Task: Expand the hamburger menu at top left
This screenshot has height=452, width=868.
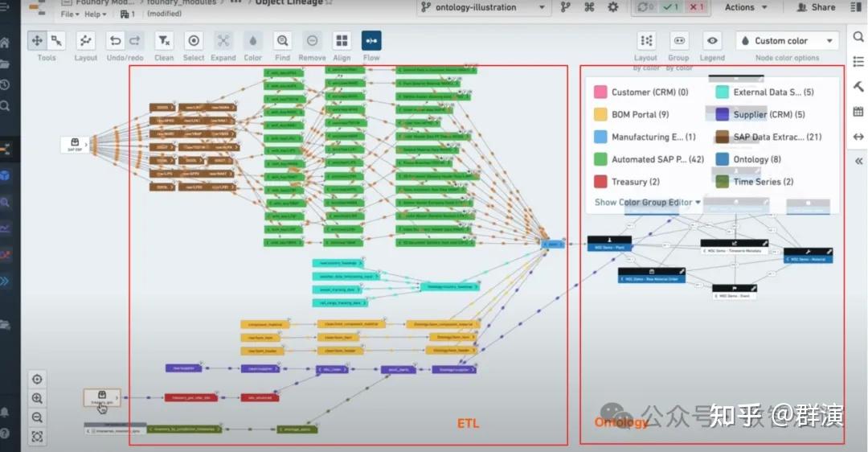Action: [x=5, y=7]
